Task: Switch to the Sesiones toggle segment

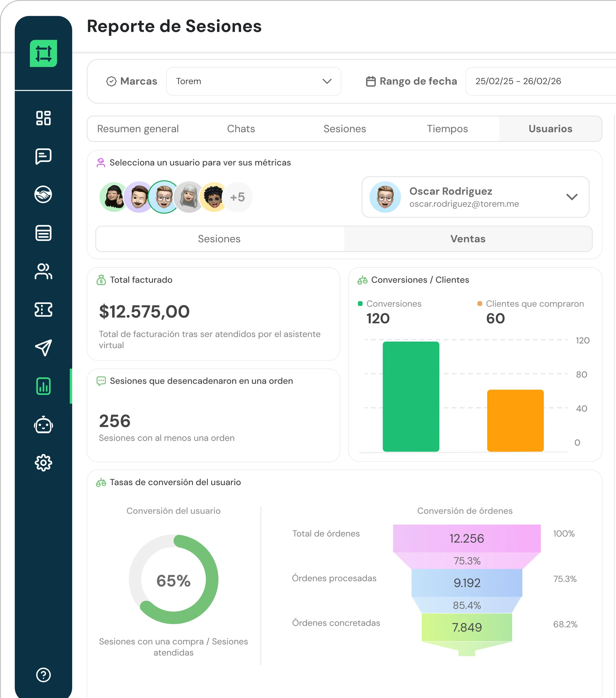Action: click(220, 239)
